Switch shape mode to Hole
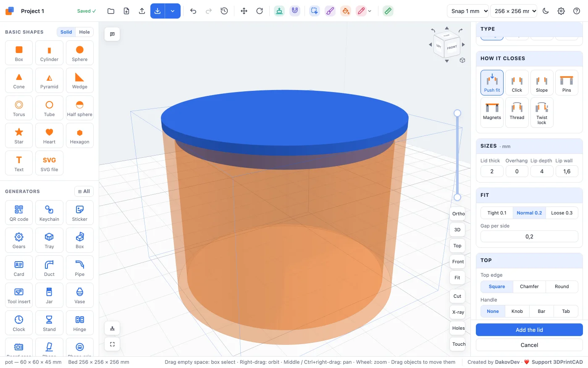The width and height of the screenshot is (588, 368). click(x=84, y=32)
